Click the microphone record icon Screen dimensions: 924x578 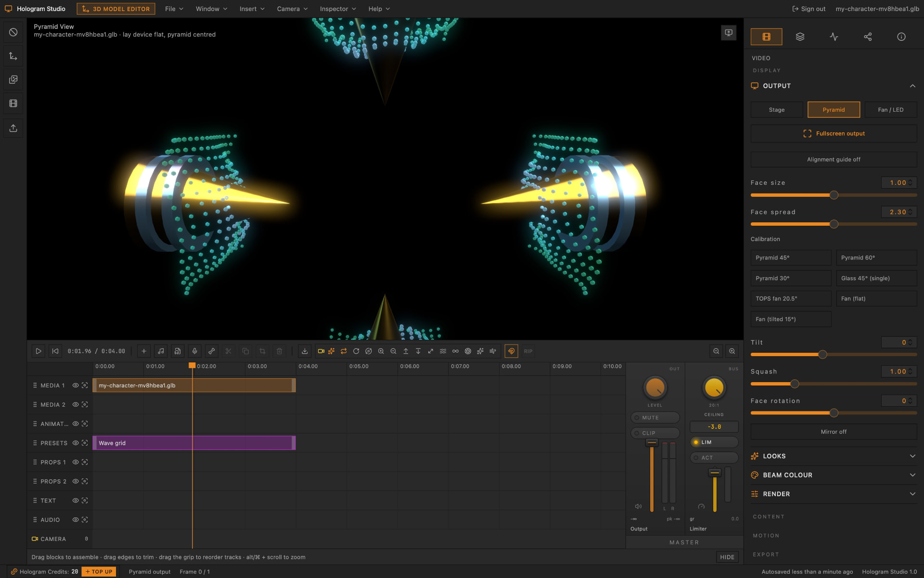194,351
